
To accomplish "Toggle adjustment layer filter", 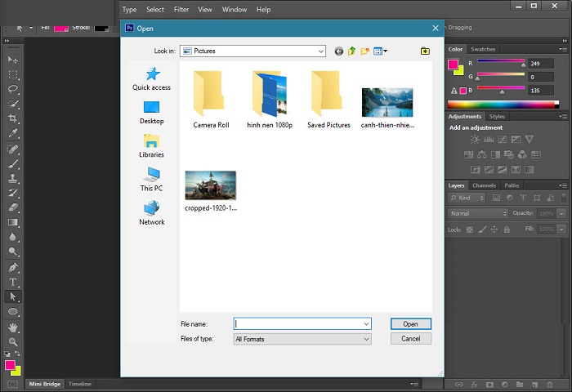I will coord(510,198).
